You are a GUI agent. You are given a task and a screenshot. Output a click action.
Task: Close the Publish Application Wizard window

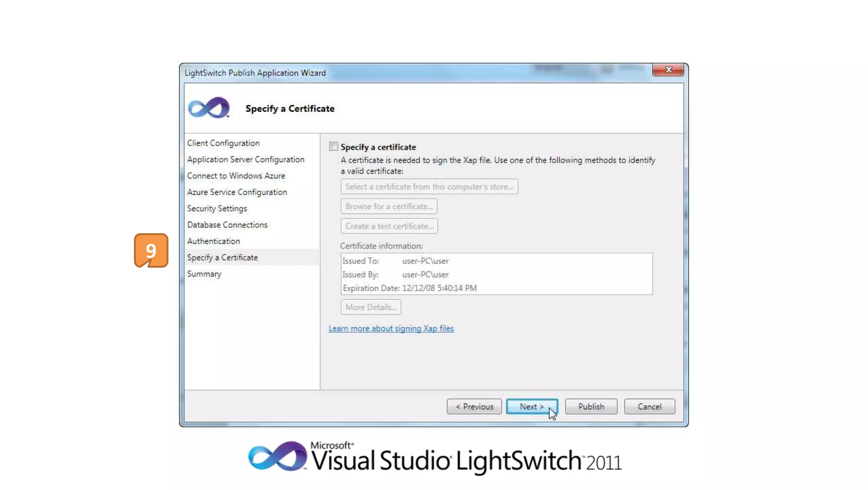point(668,70)
